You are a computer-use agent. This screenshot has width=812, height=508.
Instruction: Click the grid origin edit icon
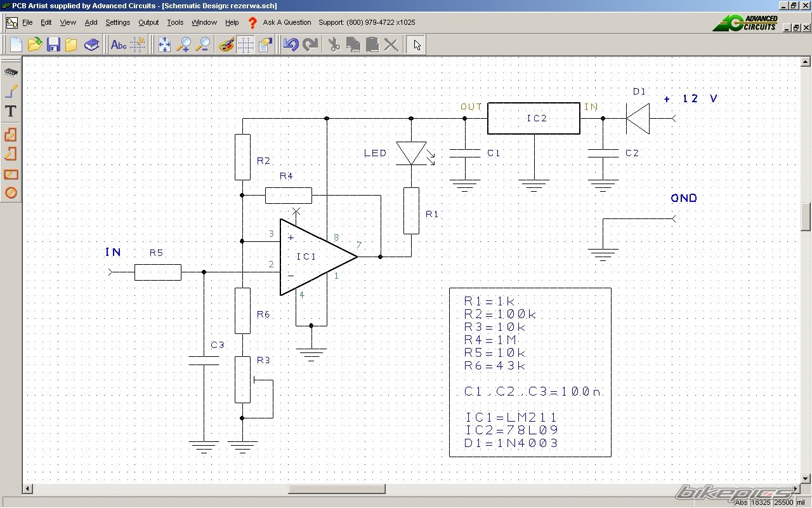coord(138,44)
